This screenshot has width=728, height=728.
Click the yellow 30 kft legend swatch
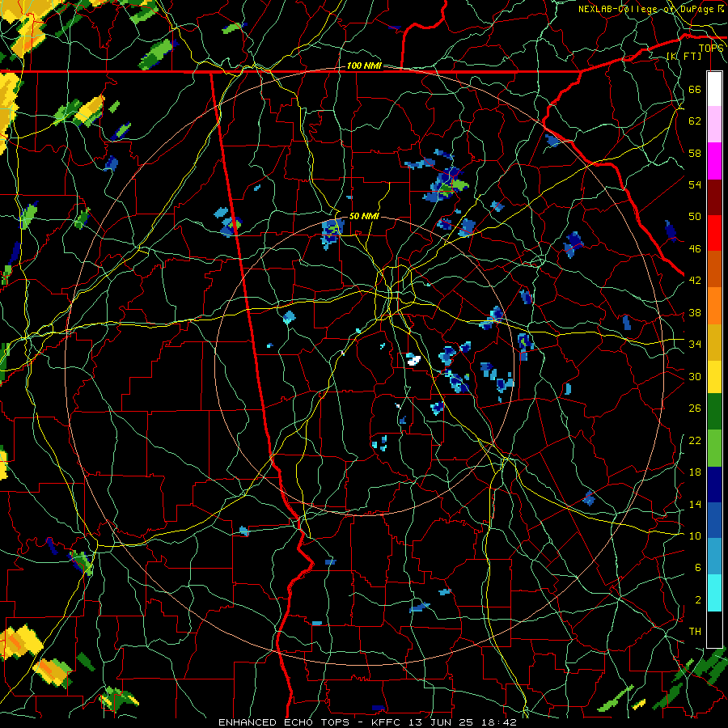pos(714,376)
